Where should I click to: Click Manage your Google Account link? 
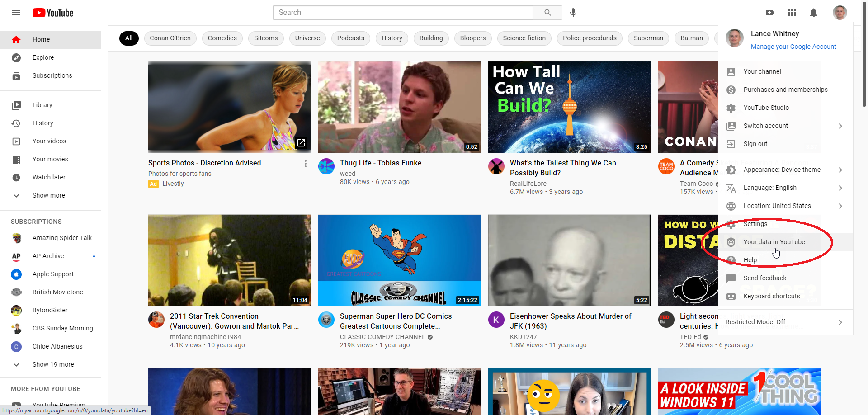click(x=793, y=47)
